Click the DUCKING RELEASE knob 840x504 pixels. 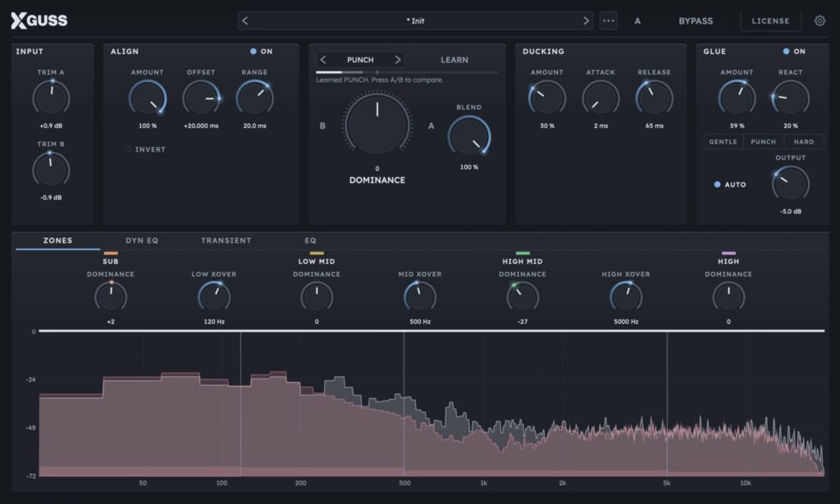click(x=654, y=98)
